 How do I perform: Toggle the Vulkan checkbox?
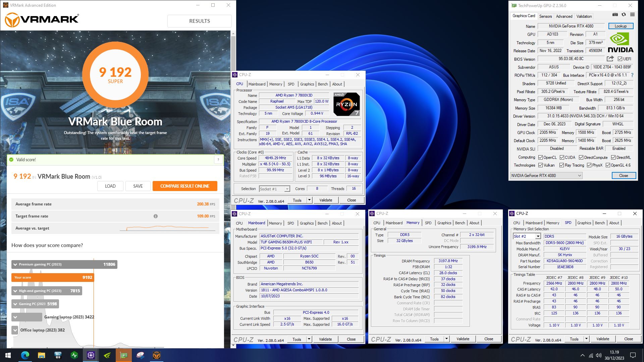(x=540, y=165)
